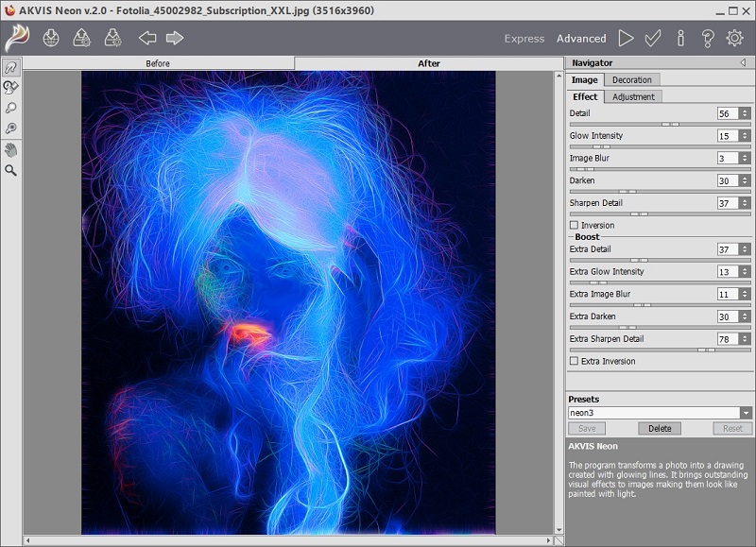The image size is (756, 547).
Task: Open preferences with the gear icon
Action: 735,38
